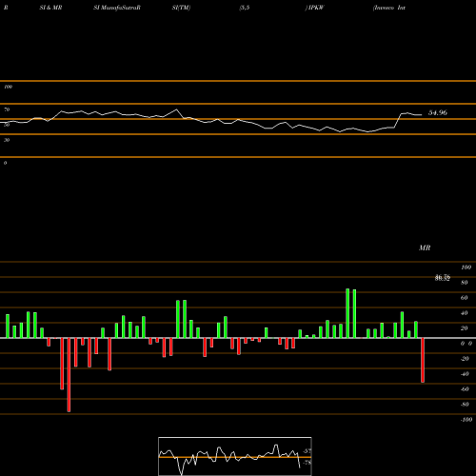The width and height of the screenshot is (476, 476).
Task: Click the RSI scale label 70
Action: click(x=7, y=109)
